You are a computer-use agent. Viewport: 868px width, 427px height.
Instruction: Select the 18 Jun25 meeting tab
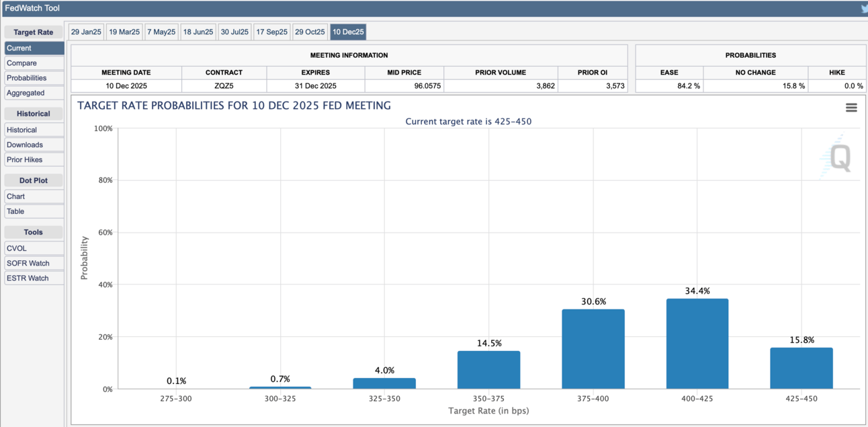click(x=198, y=32)
